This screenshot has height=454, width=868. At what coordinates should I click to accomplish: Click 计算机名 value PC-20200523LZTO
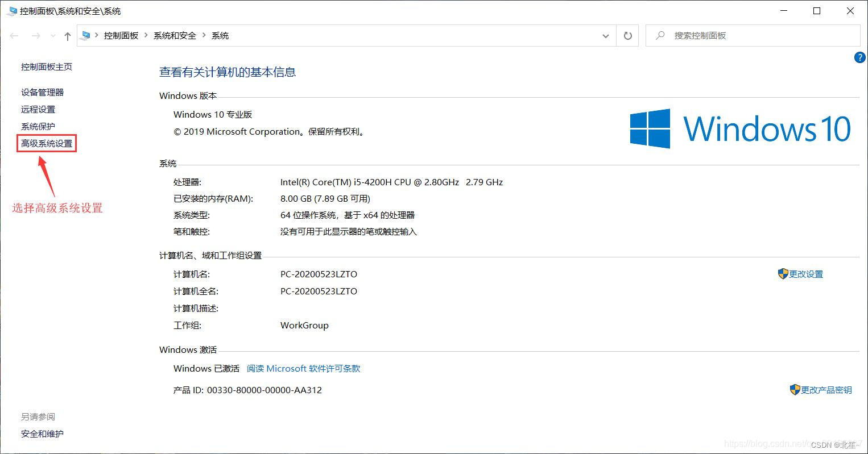(319, 274)
